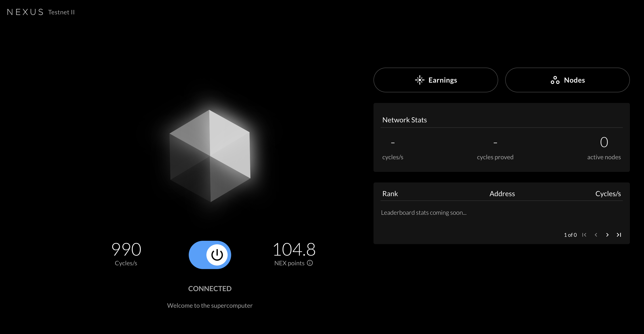Click the active nodes count
The image size is (644, 334).
point(604,142)
